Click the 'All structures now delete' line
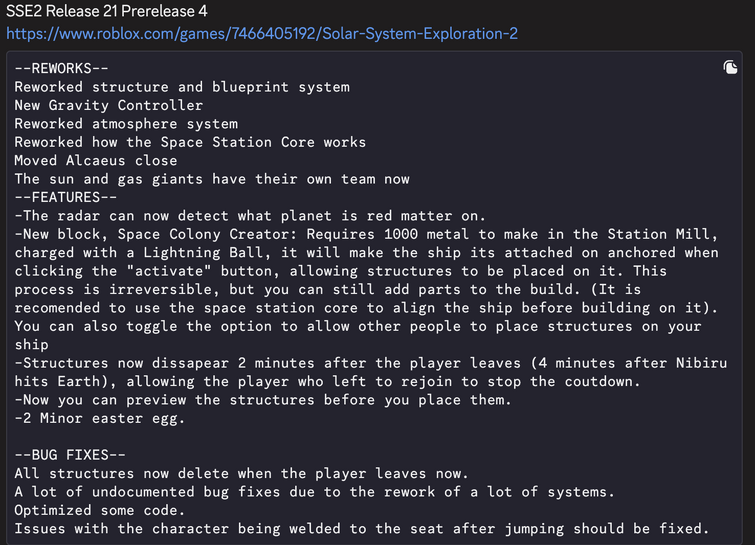Screen dimensions: 755x545 (x=241, y=473)
